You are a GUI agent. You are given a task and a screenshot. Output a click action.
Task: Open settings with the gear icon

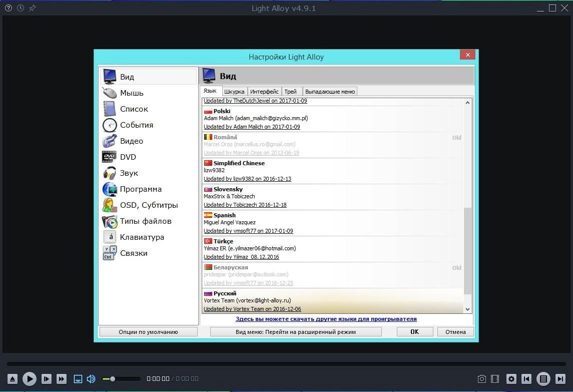click(x=511, y=379)
